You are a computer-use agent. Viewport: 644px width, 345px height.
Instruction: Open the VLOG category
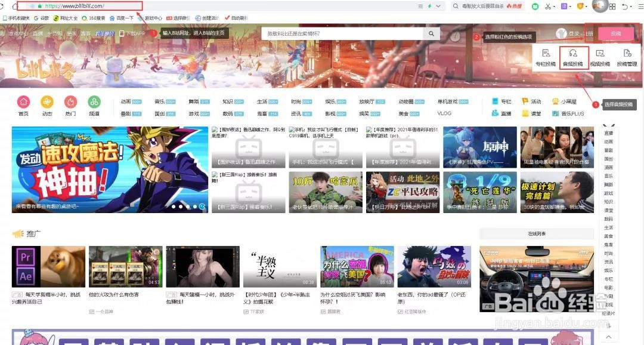[444, 113]
